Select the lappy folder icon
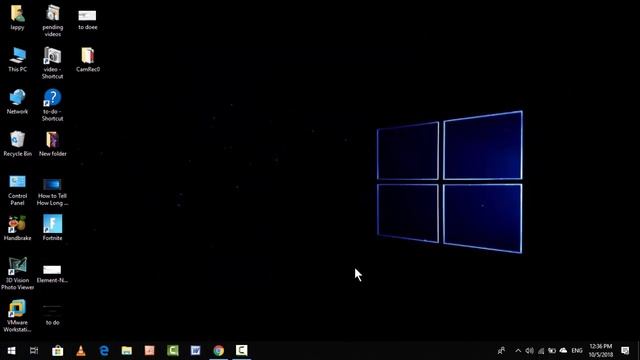 tap(17, 14)
